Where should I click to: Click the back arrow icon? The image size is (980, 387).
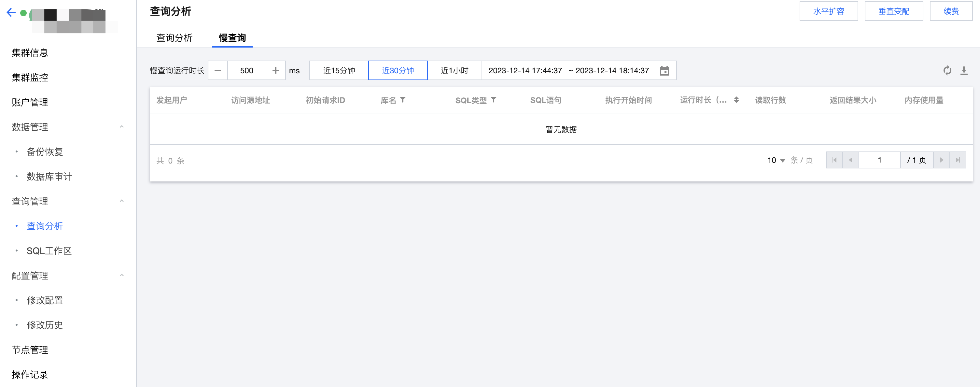point(11,13)
